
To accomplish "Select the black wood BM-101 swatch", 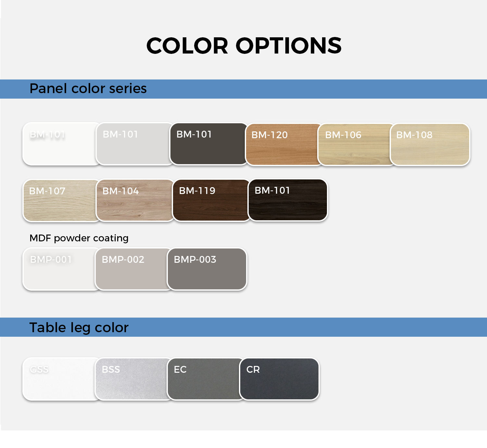I will click(x=288, y=200).
